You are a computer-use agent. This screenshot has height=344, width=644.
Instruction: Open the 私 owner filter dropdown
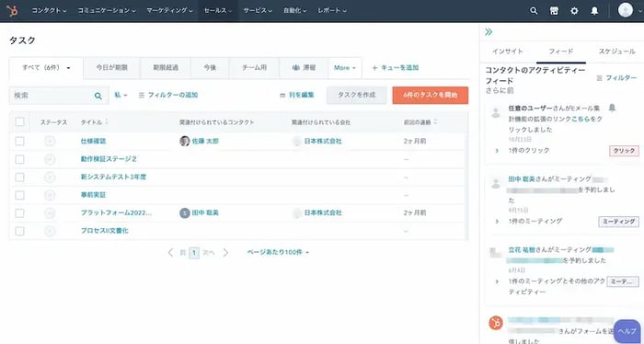[121, 96]
